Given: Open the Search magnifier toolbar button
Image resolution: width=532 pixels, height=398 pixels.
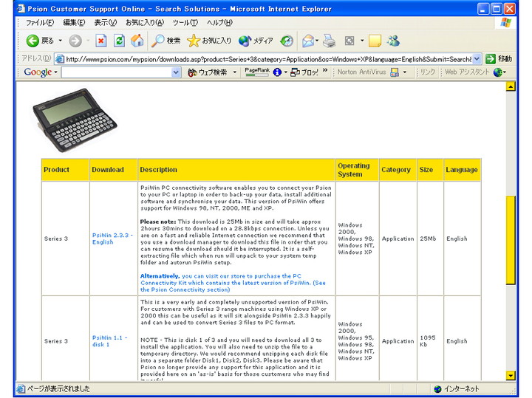Looking at the screenshot, I should (166, 41).
